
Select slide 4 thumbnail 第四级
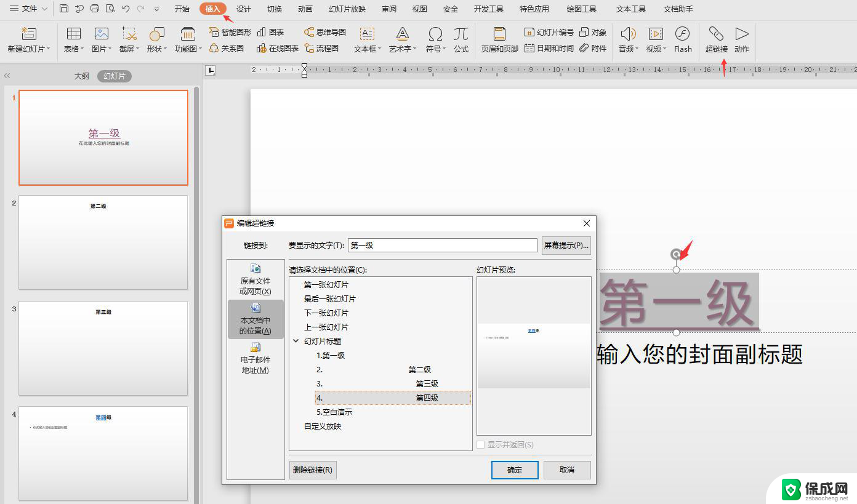click(103, 454)
